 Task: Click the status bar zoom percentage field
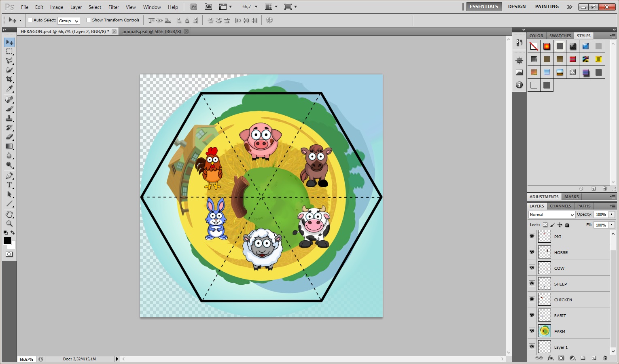click(27, 359)
